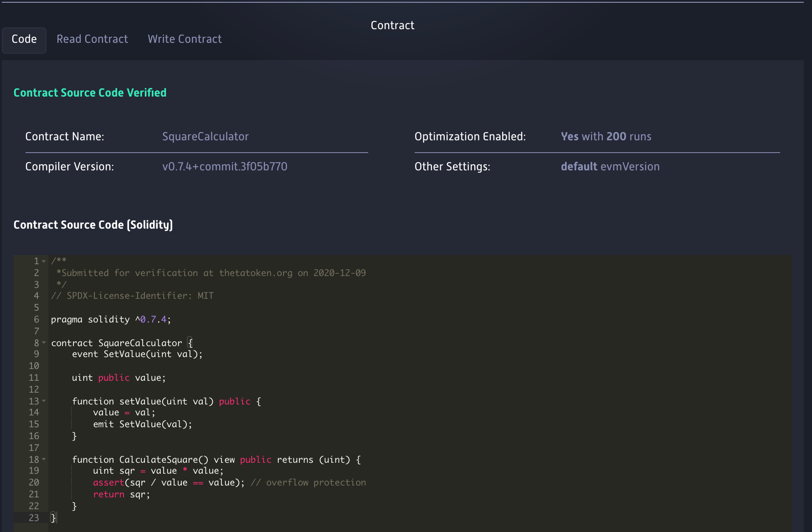Click the 'Optimization Enabled:' label
Screen dimensions: 812x532
point(470,137)
